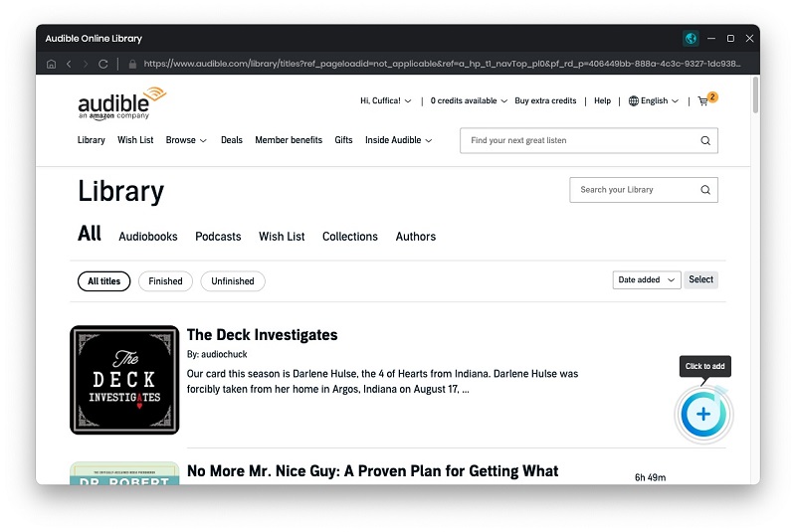
Task: Open the shopping cart icon
Action: click(x=703, y=100)
